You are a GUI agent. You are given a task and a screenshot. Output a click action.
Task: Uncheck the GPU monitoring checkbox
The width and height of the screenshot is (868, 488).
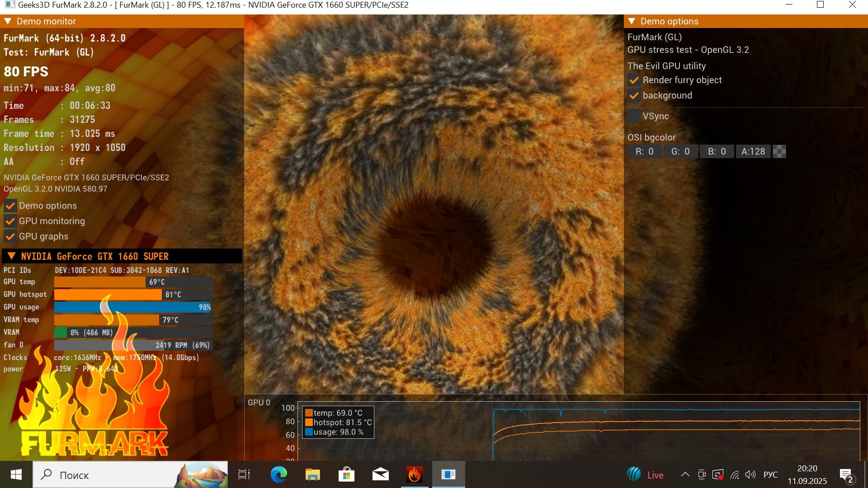(10, 221)
